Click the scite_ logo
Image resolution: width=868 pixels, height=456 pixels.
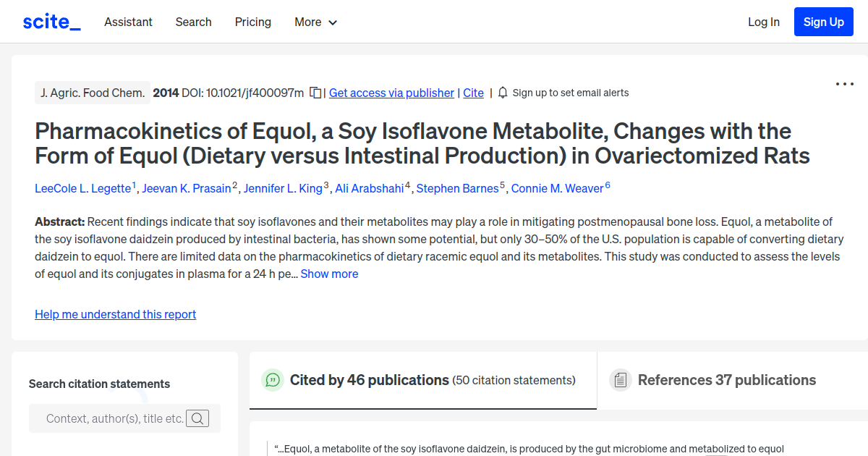click(51, 21)
